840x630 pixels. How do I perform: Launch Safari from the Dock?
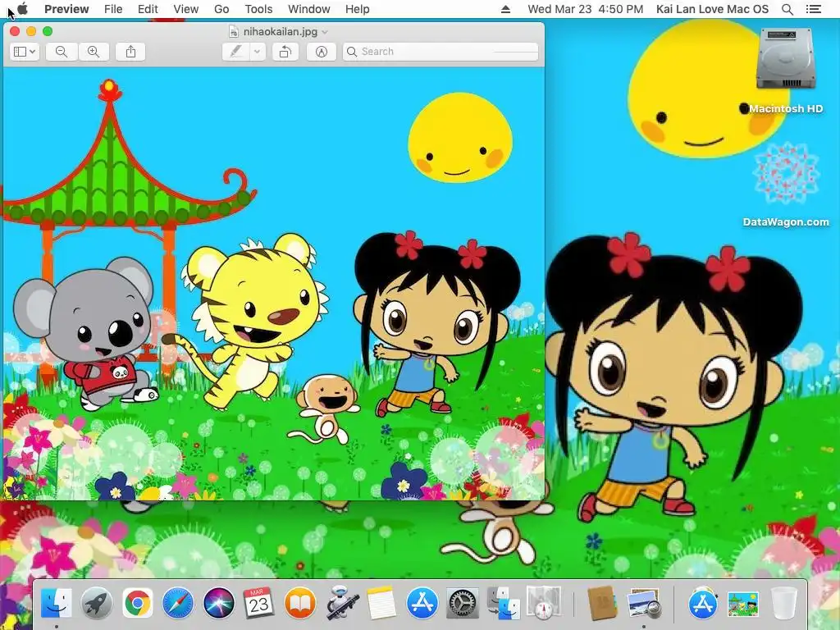178,603
